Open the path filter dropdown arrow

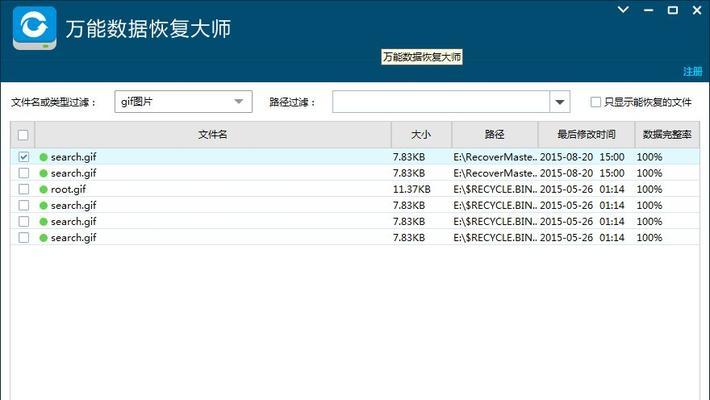point(560,101)
